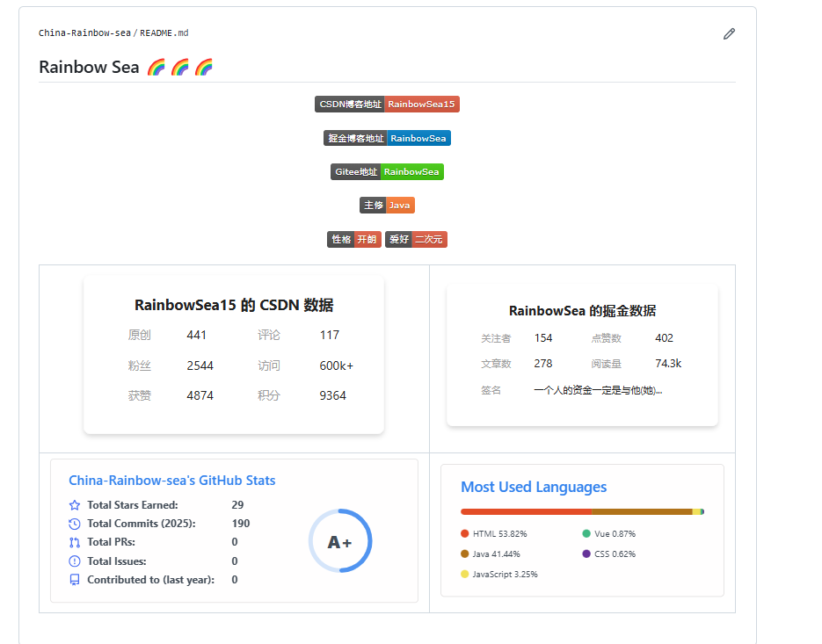Click the 掘金 文章数 value 278
This screenshot has width=822, height=644.
[543, 363]
